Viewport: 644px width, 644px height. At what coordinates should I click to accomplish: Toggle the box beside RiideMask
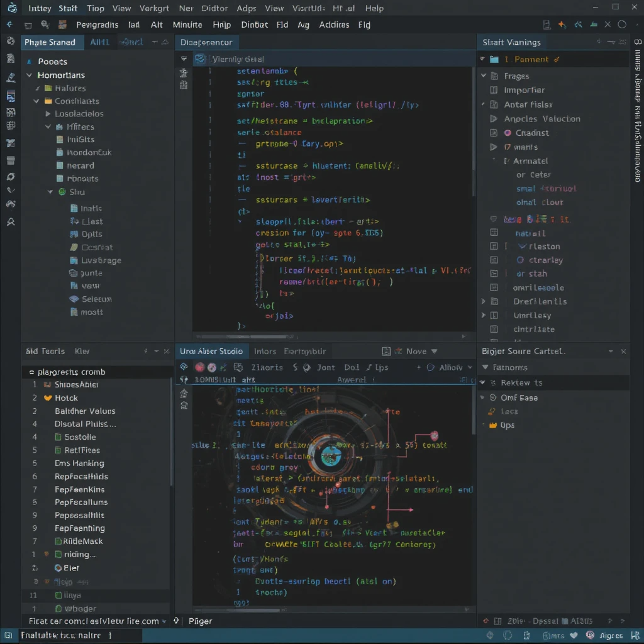click(58, 541)
